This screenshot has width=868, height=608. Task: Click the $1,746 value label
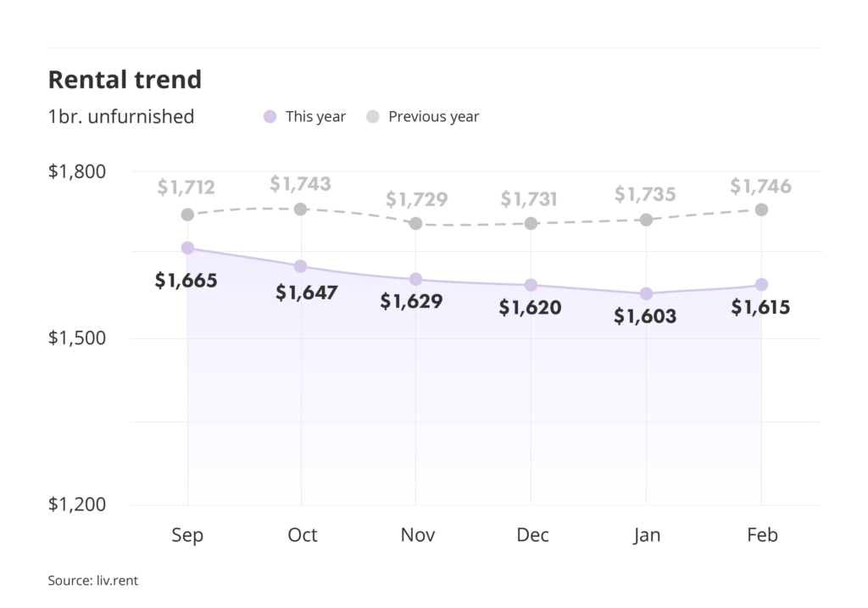(760, 186)
